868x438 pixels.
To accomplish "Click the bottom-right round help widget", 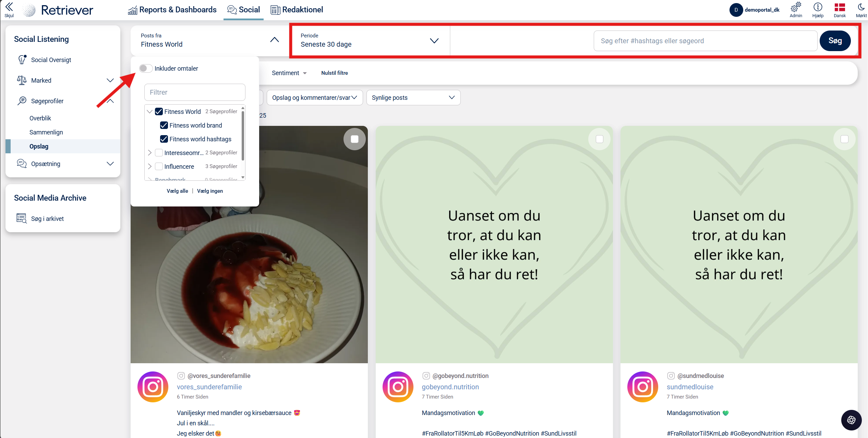I will point(851,420).
